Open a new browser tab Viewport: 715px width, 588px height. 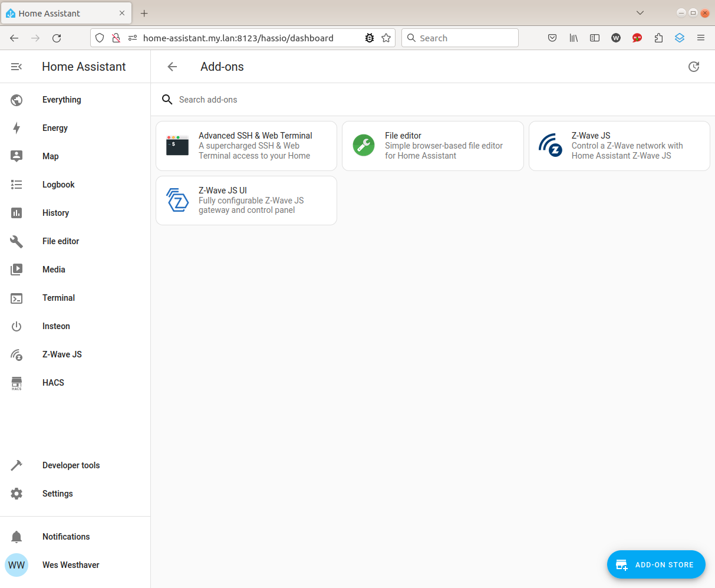pyautogui.click(x=144, y=13)
